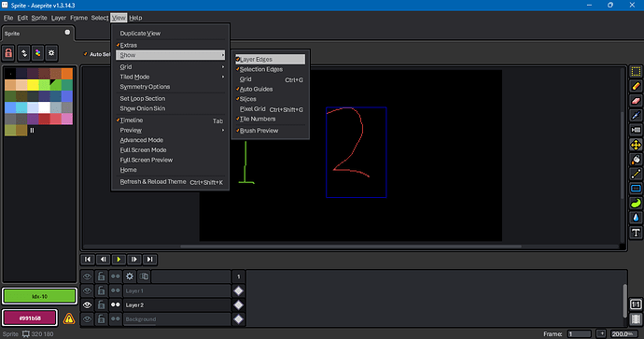The height and width of the screenshot is (339, 644).
Task: Select the Eraser tool
Action: point(636,101)
